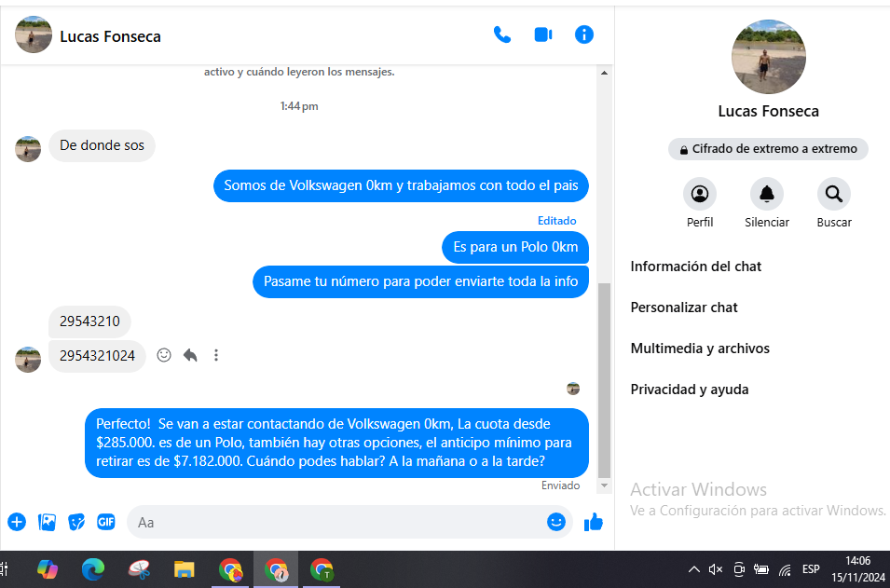Image resolution: width=890 pixels, height=588 pixels.
Task: Open the Meet Now tray icon
Action: (739, 569)
